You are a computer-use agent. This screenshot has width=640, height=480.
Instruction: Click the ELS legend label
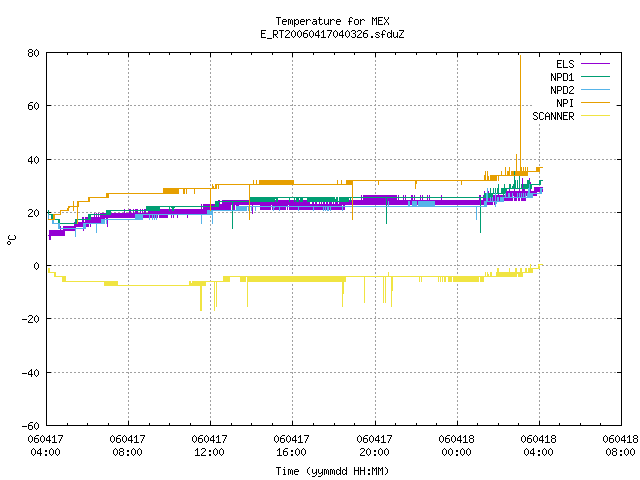[565, 64]
